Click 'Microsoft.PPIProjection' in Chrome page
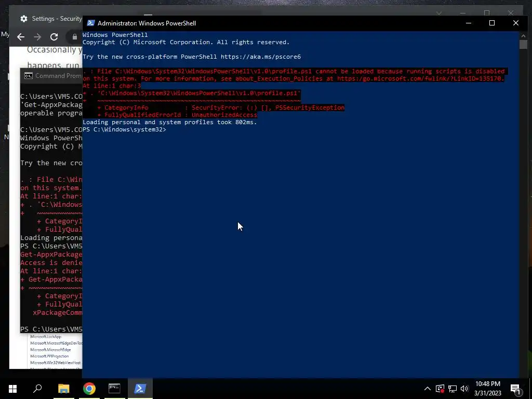Image resolution: width=532 pixels, height=399 pixels. pos(49,356)
